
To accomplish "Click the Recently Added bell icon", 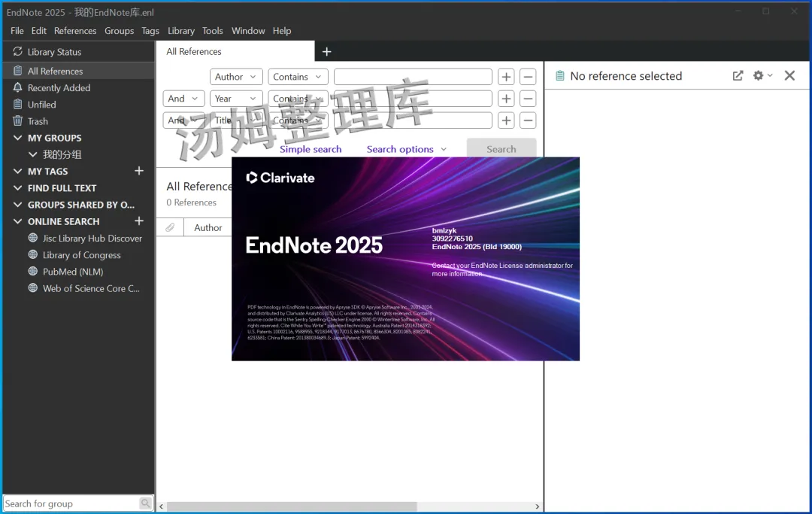I will [x=17, y=87].
